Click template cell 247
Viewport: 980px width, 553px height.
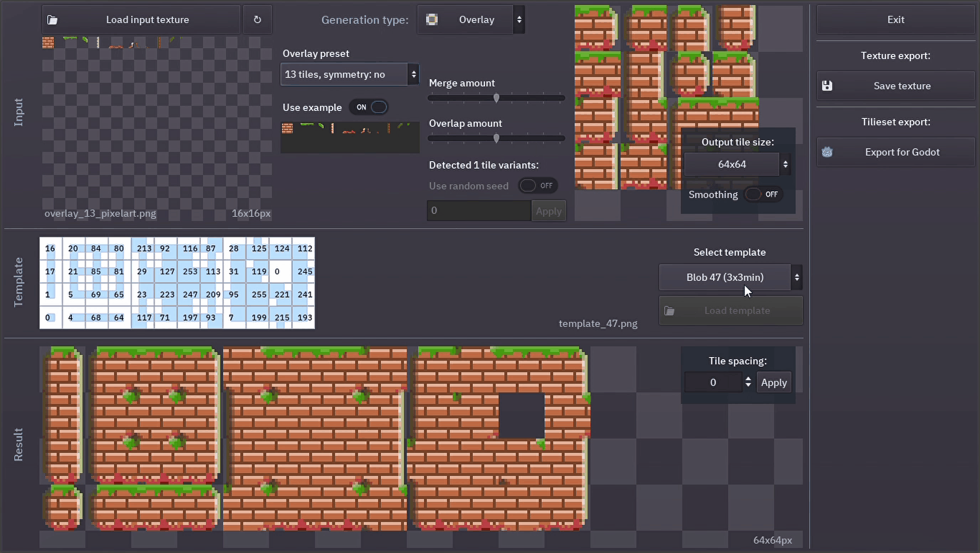click(189, 294)
